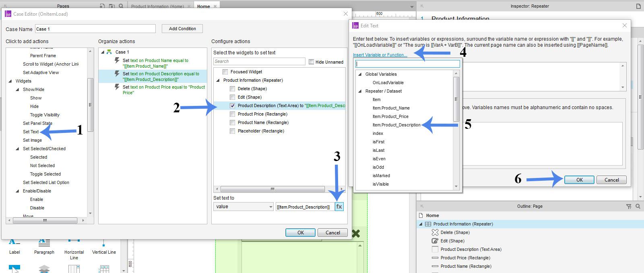Click OK in the Edit Text dialog

pyautogui.click(x=580, y=180)
